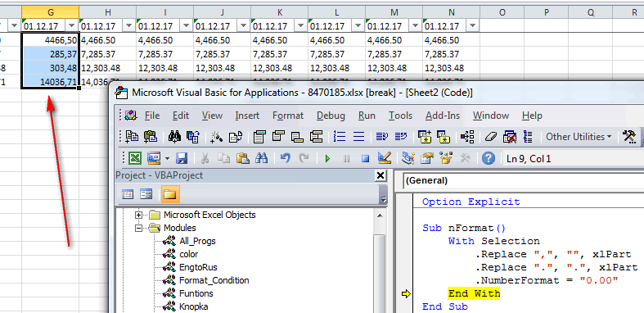
Task: Click the blue Help question mark icon
Action: (488, 158)
